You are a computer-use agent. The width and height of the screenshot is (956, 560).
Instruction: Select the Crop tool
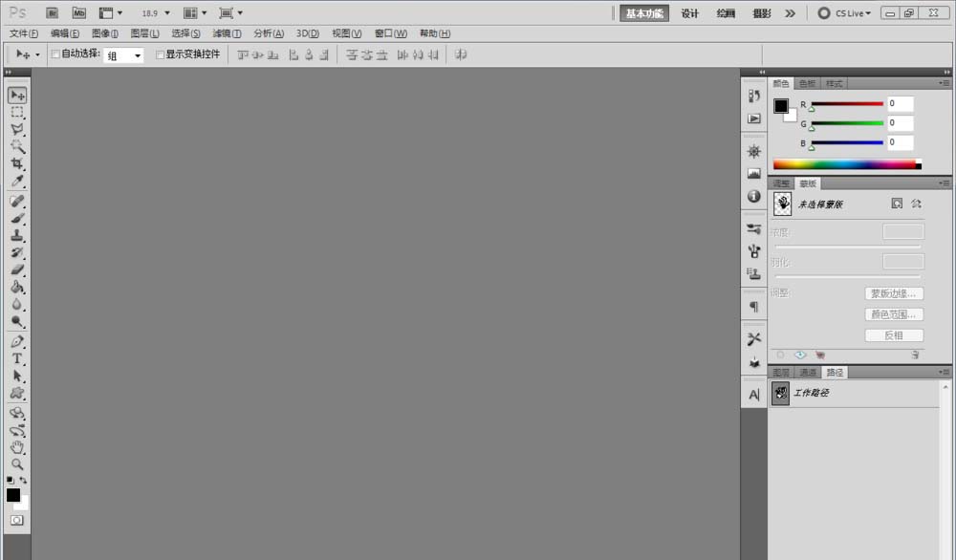[17, 163]
